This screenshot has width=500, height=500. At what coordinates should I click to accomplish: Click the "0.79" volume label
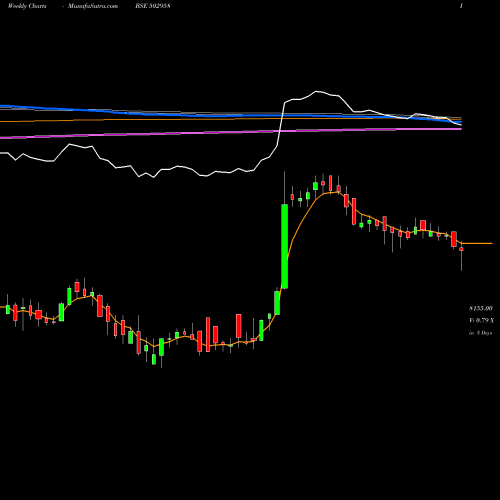click(x=482, y=320)
